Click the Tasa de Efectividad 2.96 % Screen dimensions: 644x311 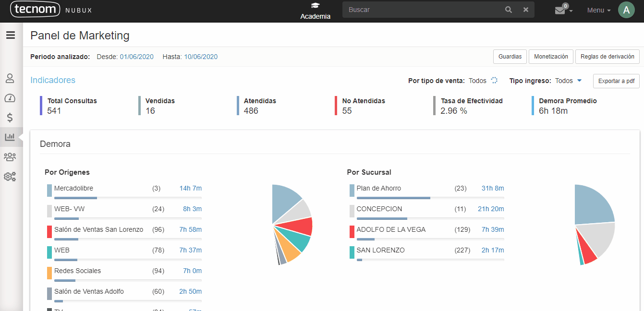point(454,111)
